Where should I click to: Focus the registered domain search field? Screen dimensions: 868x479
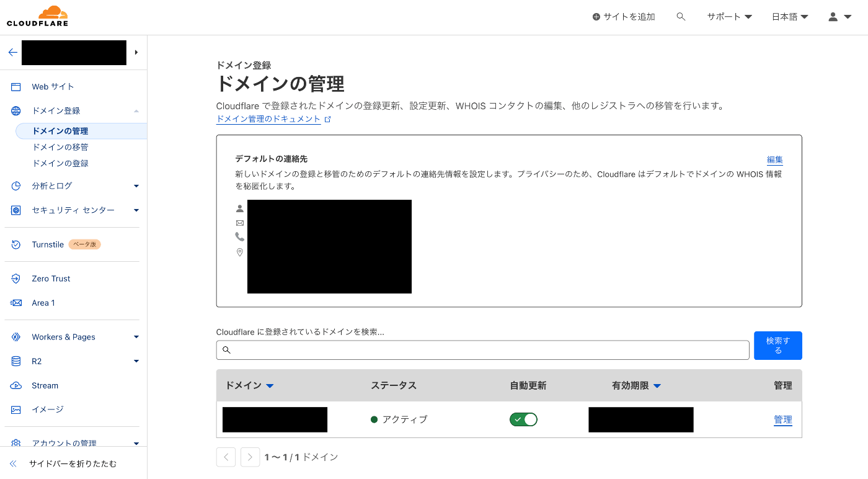click(482, 350)
